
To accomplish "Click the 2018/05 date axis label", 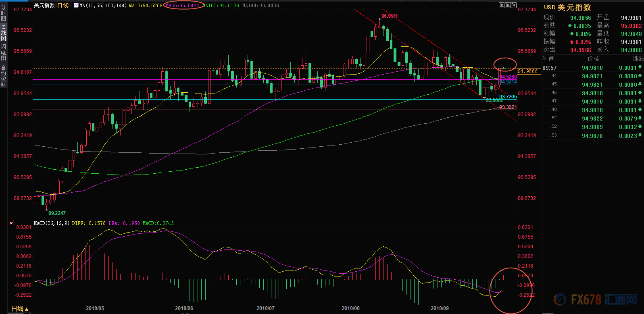I will click(95, 308).
